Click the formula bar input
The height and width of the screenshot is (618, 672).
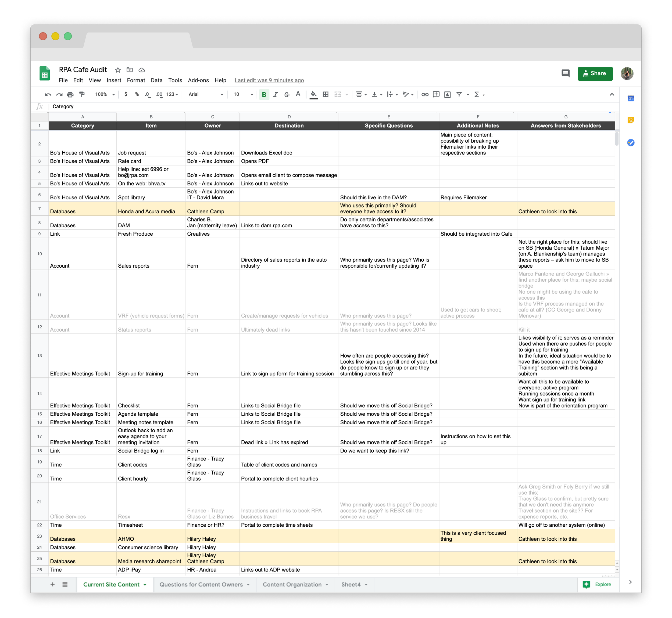[334, 106]
